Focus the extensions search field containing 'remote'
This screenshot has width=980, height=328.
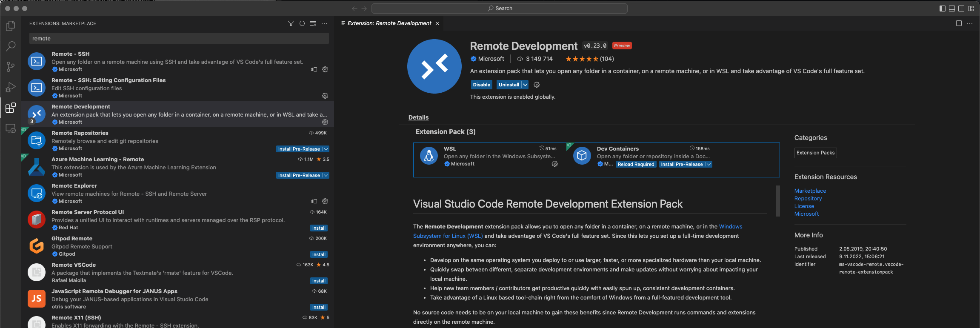click(179, 38)
